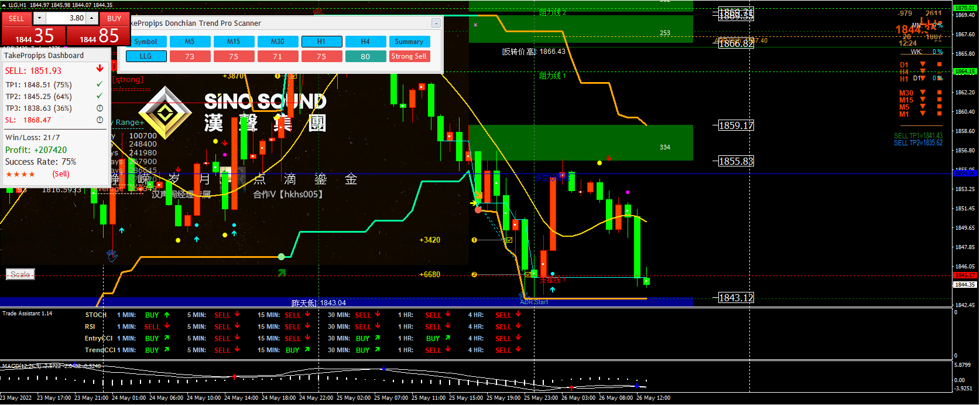Click the 1855.83 price level label
980x405 pixels.
[736, 161]
